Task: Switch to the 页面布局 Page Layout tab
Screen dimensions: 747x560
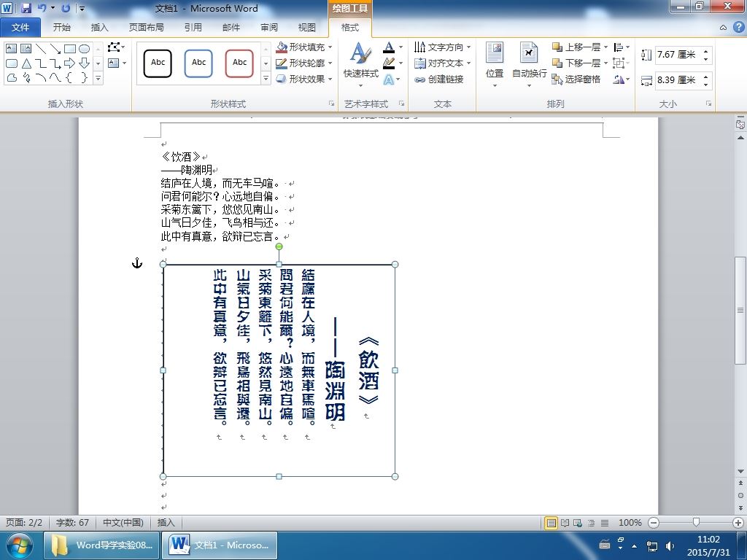Action: pyautogui.click(x=146, y=28)
